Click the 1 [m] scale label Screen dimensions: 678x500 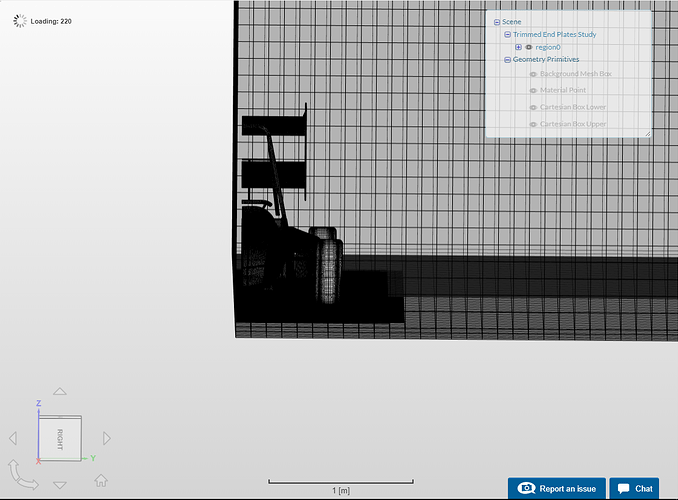[x=341, y=490]
